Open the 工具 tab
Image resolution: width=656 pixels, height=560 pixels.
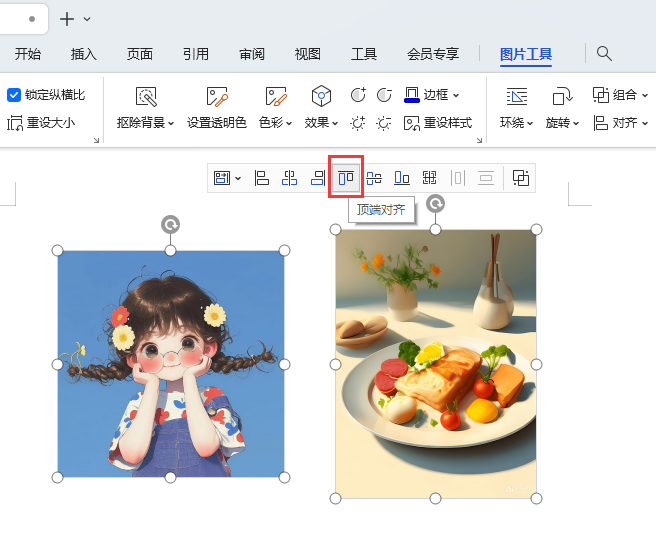(x=364, y=54)
